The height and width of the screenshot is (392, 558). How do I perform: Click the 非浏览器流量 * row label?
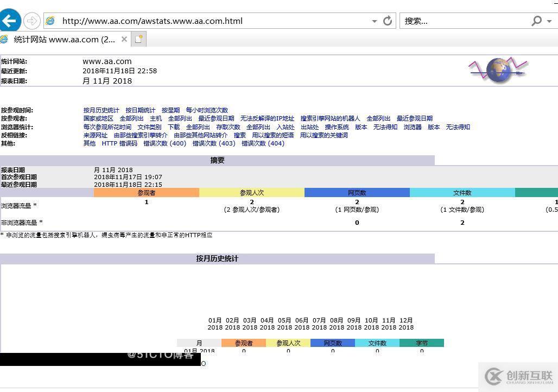pyautogui.click(x=22, y=223)
